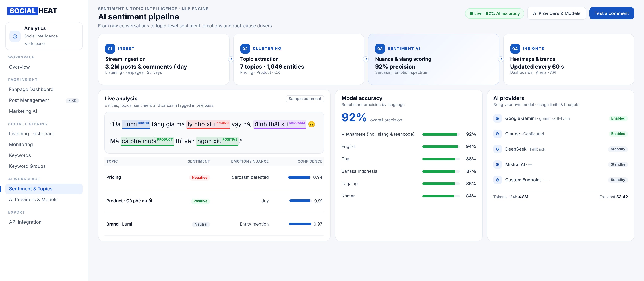Open AI Providers & Models in sidebar

click(44, 200)
